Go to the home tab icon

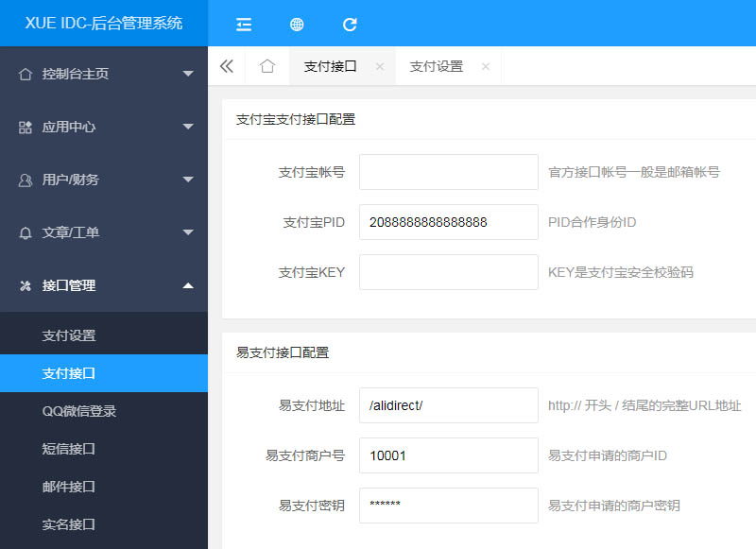267,66
